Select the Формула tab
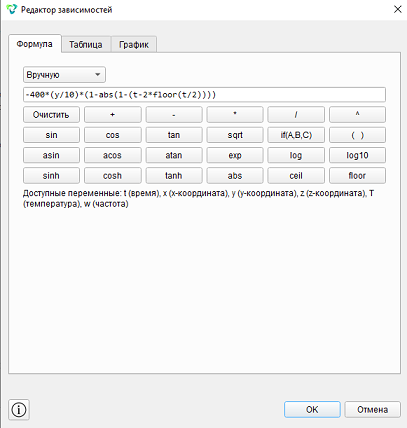This screenshot has height=428, width=407. (x=35, y=44)
